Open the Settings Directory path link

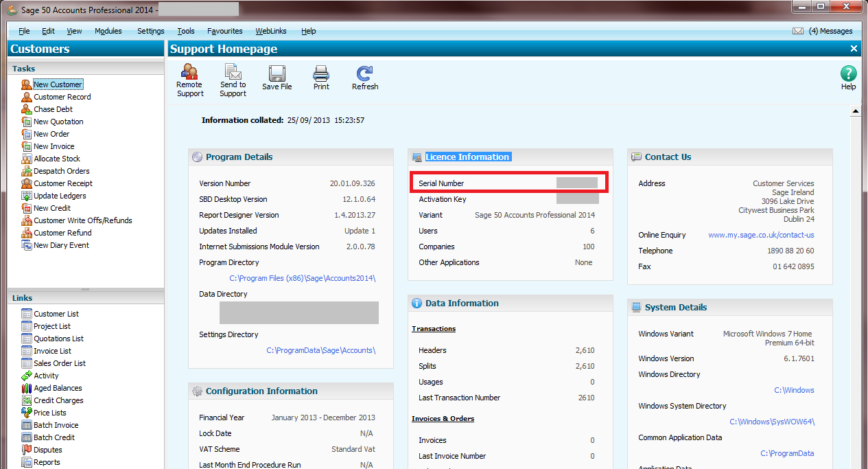click(321, 350)
